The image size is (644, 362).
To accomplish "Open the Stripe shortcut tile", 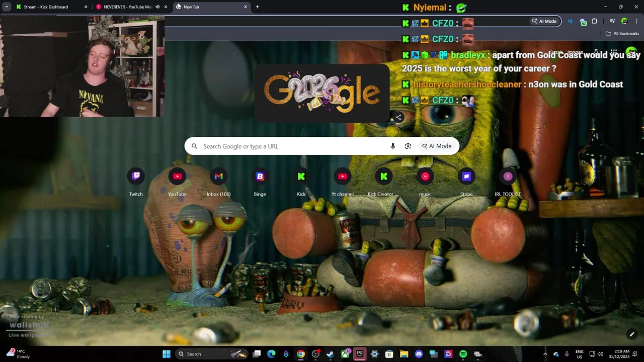I will click(x=466, y=183).
